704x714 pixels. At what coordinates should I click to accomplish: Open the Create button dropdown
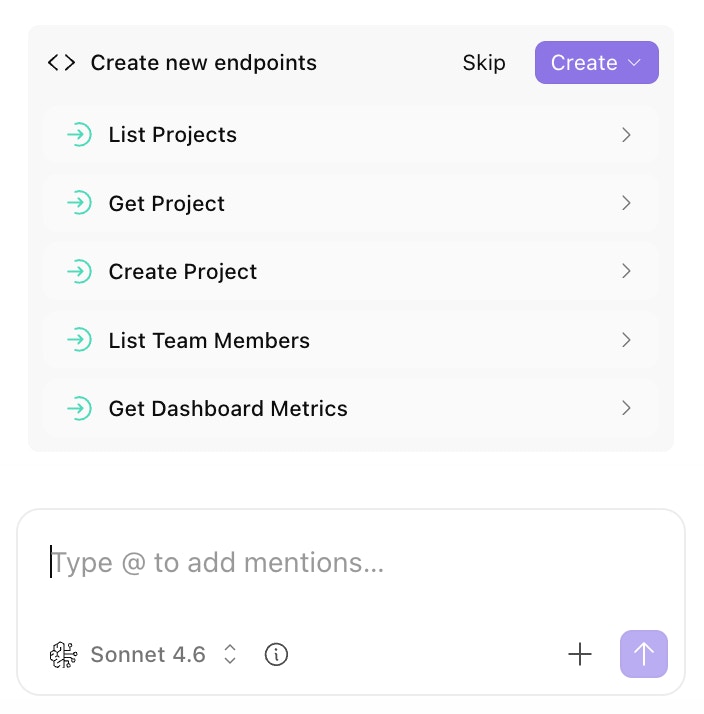[597, 63]
